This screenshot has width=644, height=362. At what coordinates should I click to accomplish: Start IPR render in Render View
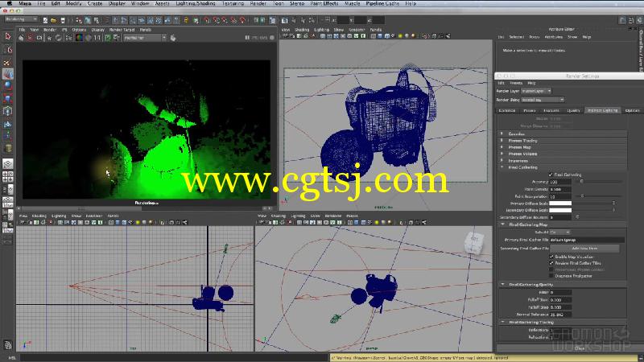[x=49, y=38]
